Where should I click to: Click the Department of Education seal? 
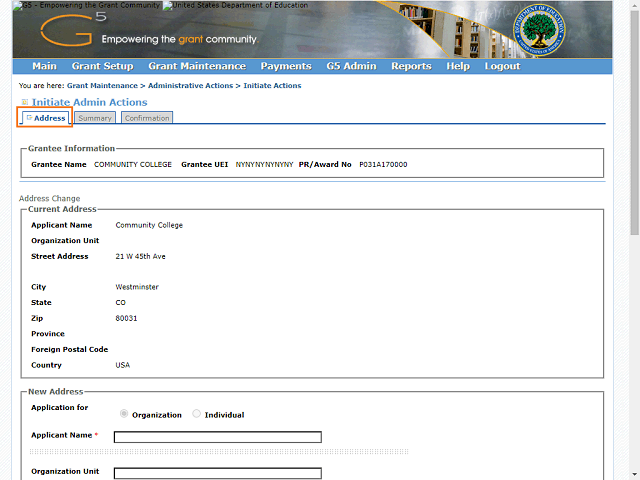[537, 32]
